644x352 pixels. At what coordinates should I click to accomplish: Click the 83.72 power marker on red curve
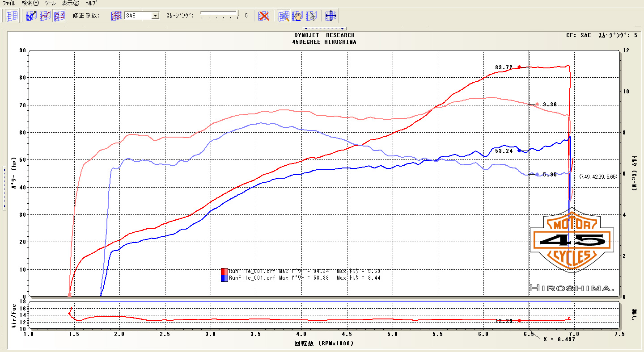pos(519,67)
